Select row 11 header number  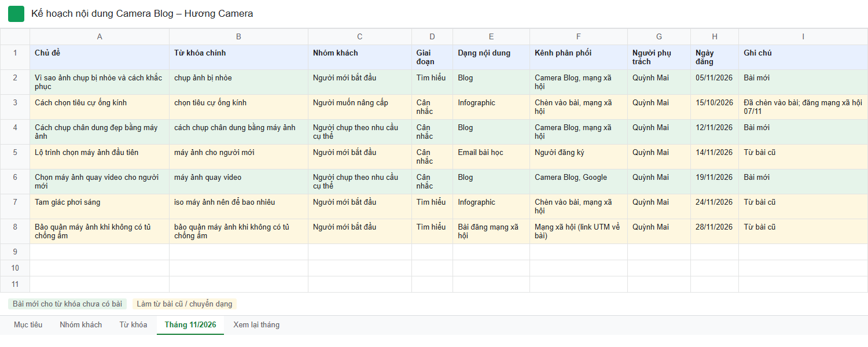click(x=15, y=284)
